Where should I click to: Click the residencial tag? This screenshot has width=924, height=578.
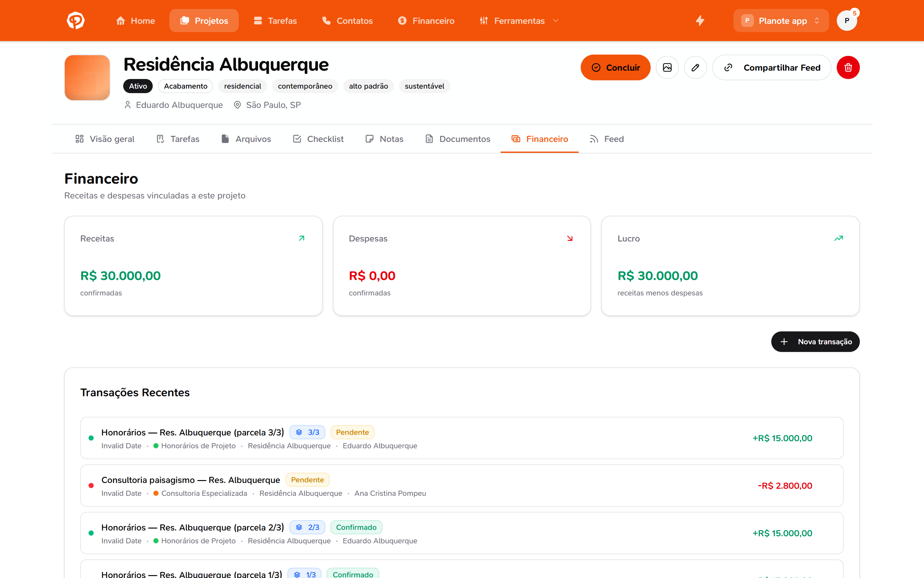[x=243, y=86]
